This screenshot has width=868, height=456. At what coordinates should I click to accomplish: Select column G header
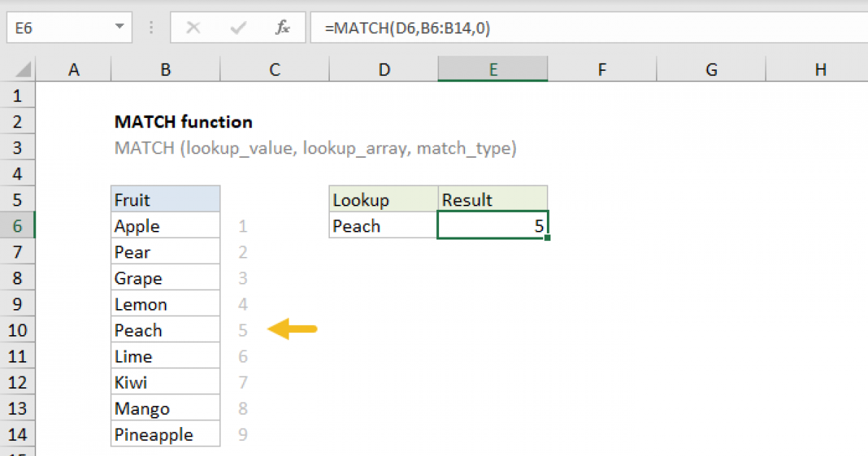click(711, 69)
